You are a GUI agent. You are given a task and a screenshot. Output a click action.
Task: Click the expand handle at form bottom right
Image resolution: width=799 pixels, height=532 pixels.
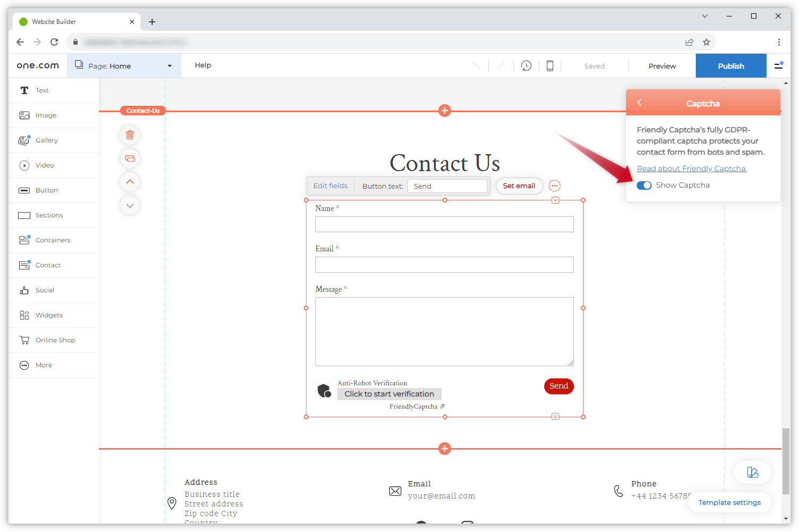click(555, 417)
